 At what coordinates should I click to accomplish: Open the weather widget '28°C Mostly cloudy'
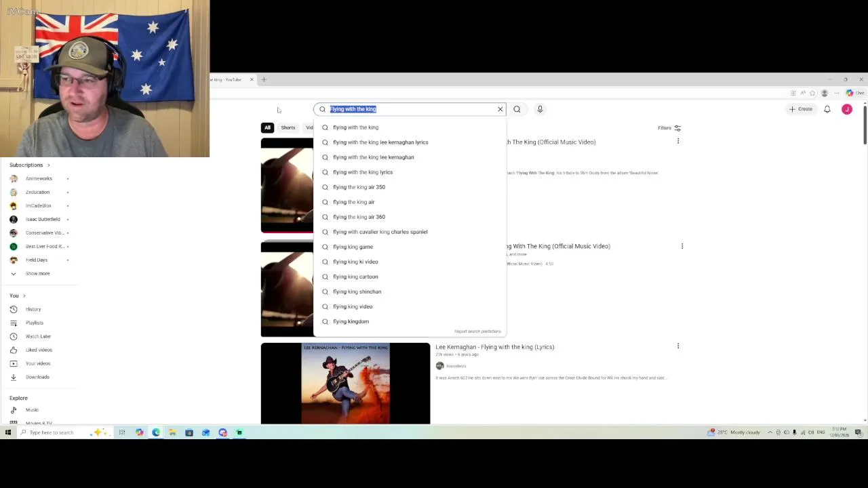(x=734, y=432)
